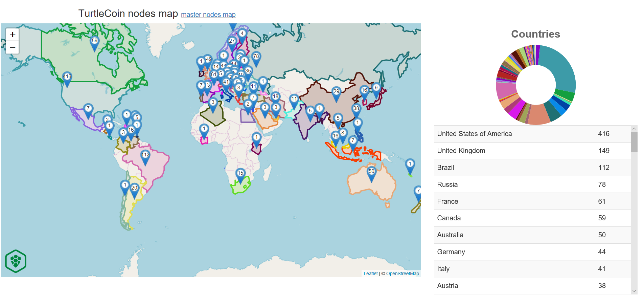Select the Brazil table row
The width and height of the screenshot is (644, 307).
pyautogui.click(x=532, y=168)
